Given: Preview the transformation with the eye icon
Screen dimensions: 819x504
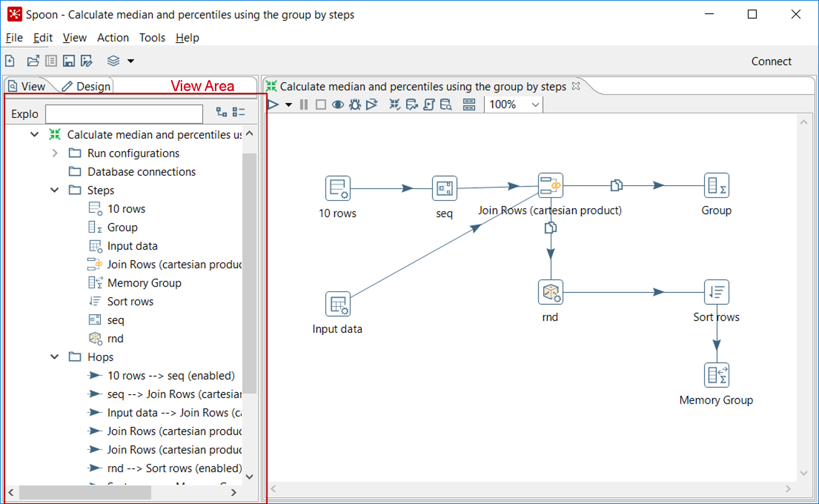Looking at the screenshot, I should point(338,104).
